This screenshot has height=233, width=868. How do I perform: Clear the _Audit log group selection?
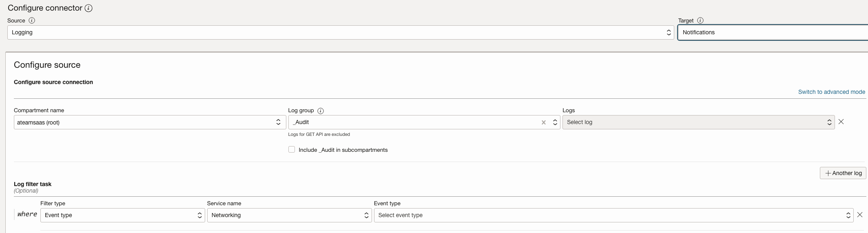point(543,122)
